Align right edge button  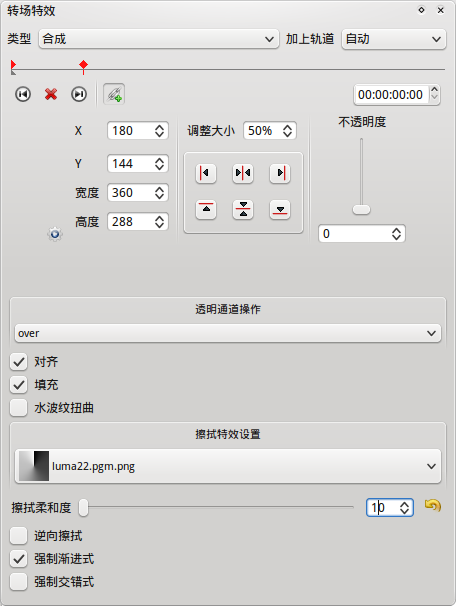[x=280, y=173]
